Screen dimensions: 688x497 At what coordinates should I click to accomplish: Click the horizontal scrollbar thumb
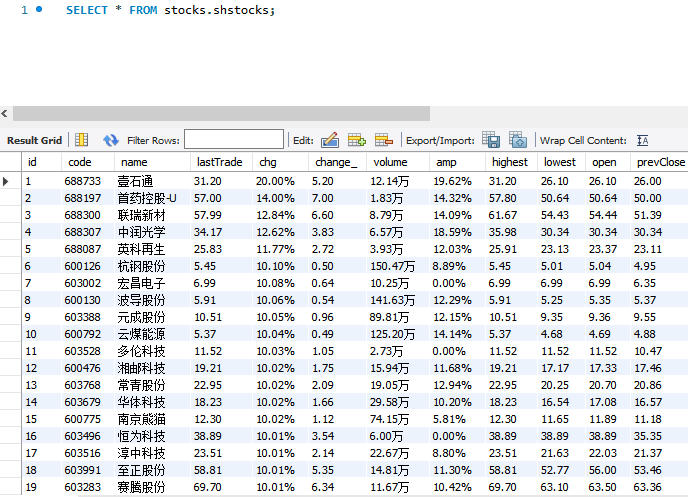222,114
